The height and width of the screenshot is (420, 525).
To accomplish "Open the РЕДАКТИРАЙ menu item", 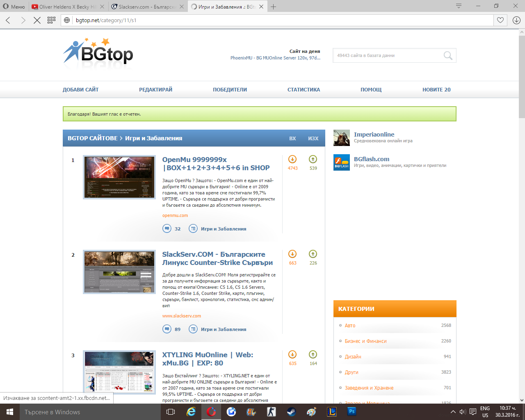I will [x=155, y=89].
